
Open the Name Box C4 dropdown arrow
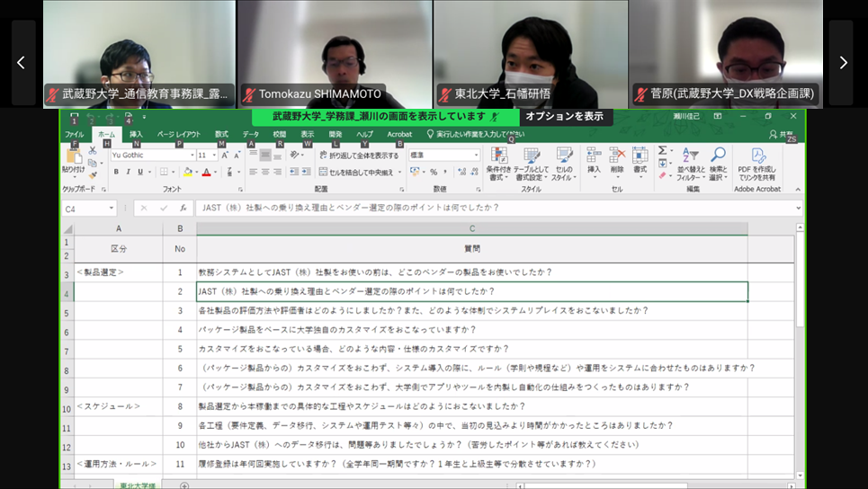[112, 209]
